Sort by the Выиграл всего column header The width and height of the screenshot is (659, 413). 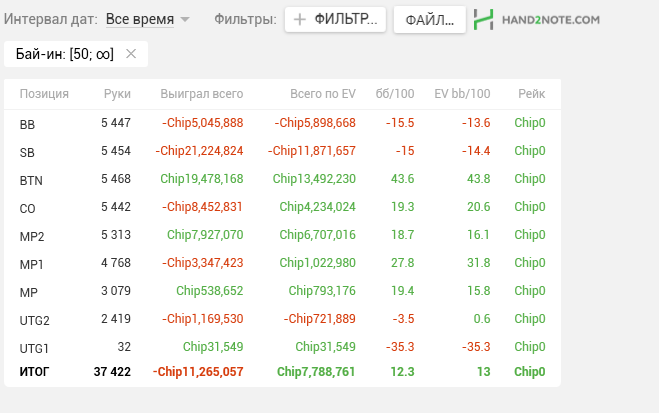(202, 94)
